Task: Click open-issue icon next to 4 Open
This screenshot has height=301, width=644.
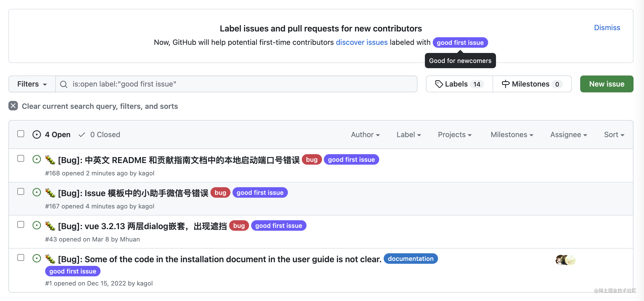Action: [37, 135]
